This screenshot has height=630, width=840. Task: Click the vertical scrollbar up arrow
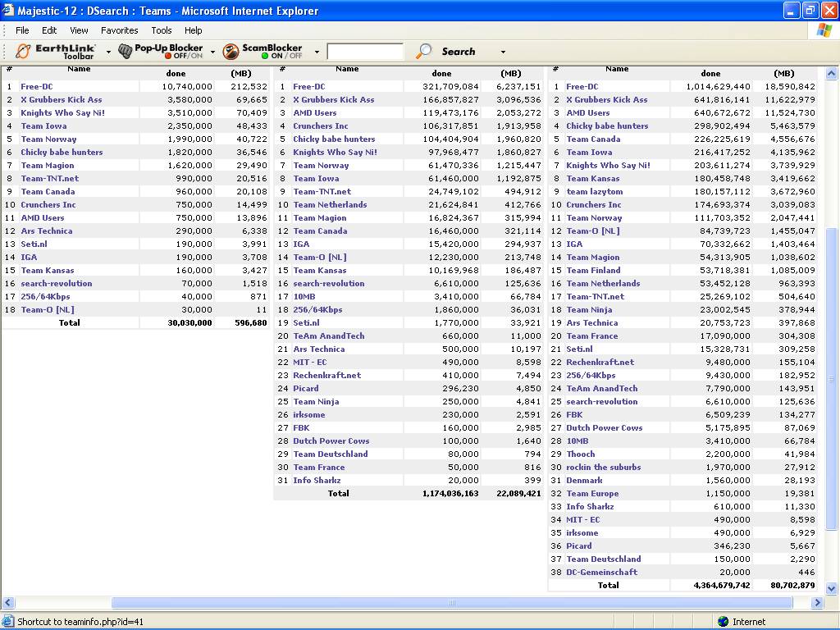[x=832, y=73]
